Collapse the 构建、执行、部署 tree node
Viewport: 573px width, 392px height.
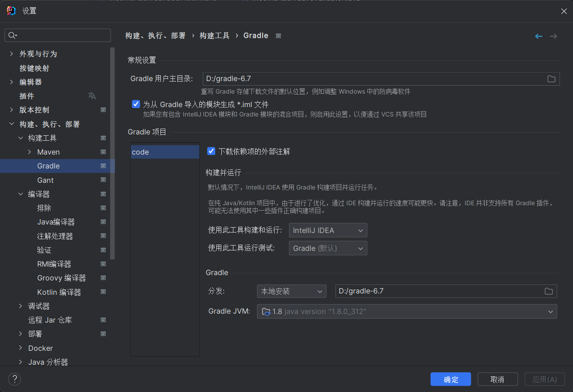click(x=12, y=124)
